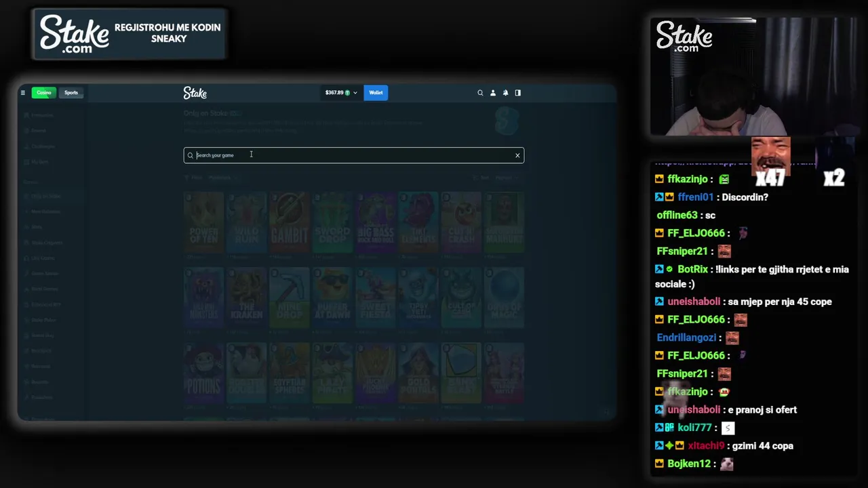Open the Gold Portals game thumbnail
Image resolution: width=868 pixels, height=488 pixels.
click(418, 373)
